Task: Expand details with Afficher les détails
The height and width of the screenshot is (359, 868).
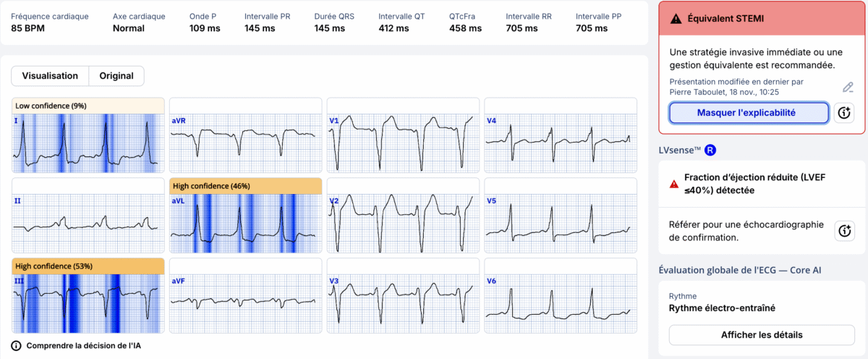Action: pos(762,335)
